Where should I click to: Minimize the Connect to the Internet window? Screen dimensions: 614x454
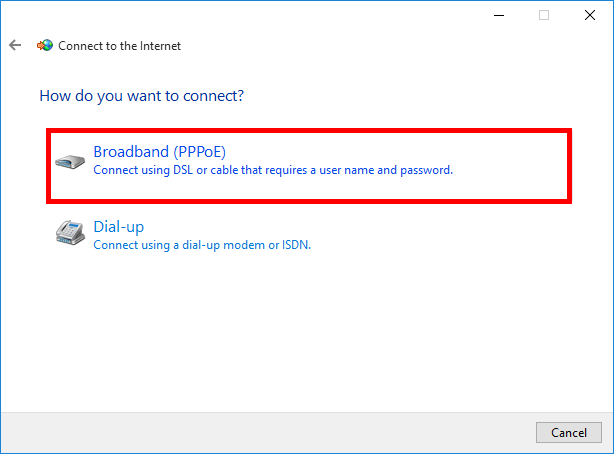pyautogui.click(x=498, y=15)
